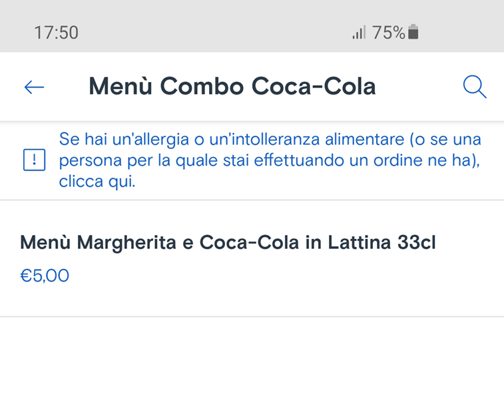The image size is (504, 420).
Task: Tap the 'Menù Combo Coca-Cola' page title
Action: [232, 87]
